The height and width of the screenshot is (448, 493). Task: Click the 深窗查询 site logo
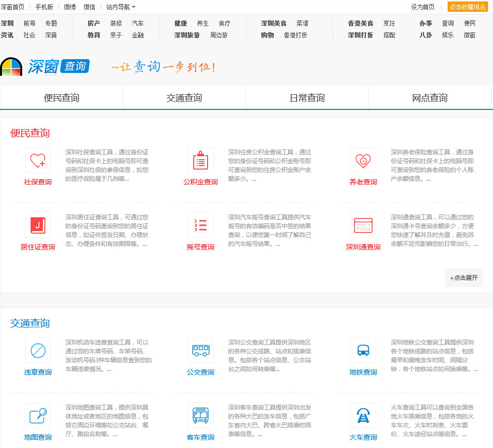tap(46, 67)
